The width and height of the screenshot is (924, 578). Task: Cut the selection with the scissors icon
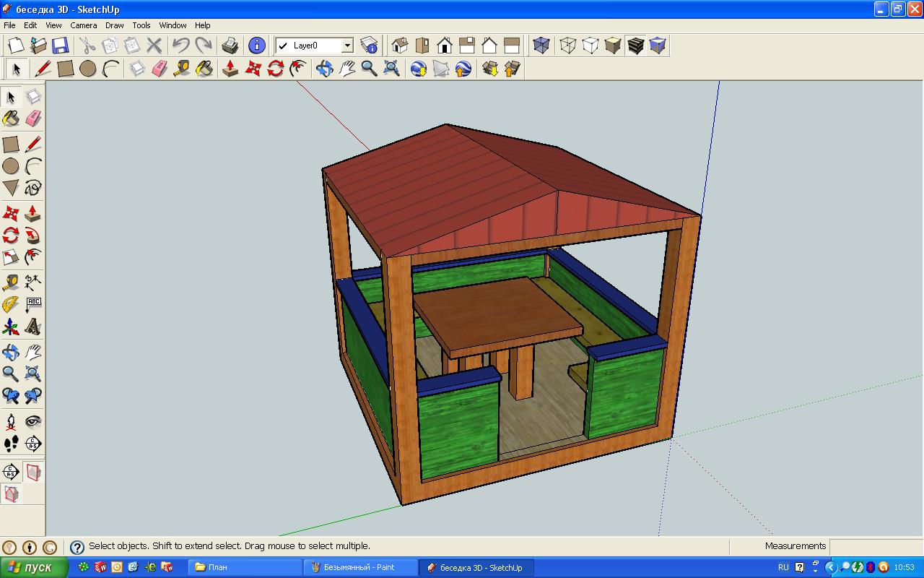pos(87,46)
